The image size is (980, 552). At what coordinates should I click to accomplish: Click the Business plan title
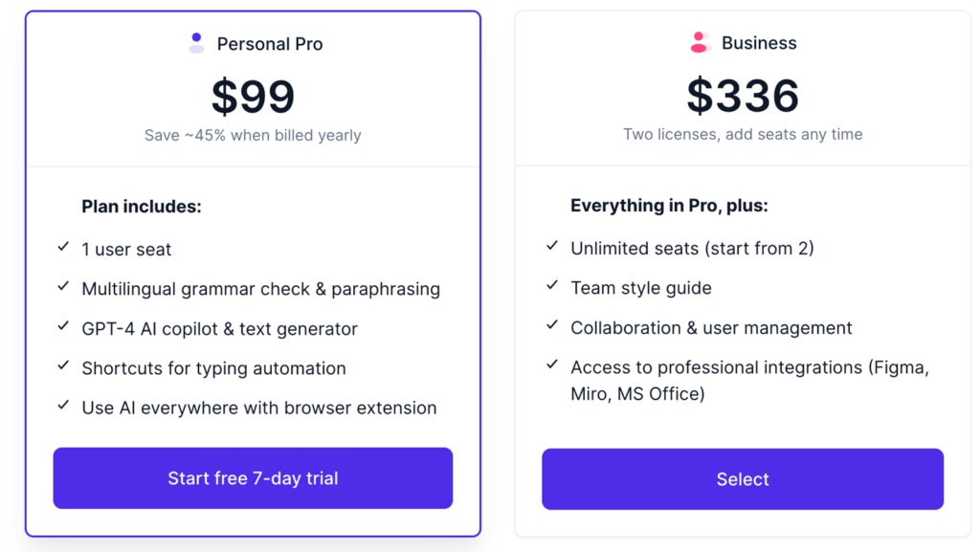click(x=759, y=43)
